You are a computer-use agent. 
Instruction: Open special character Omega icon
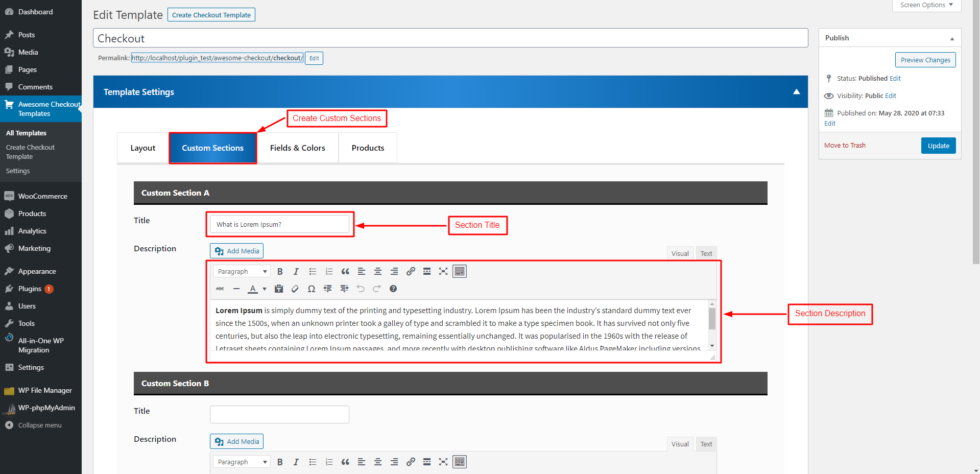(312, 289)
